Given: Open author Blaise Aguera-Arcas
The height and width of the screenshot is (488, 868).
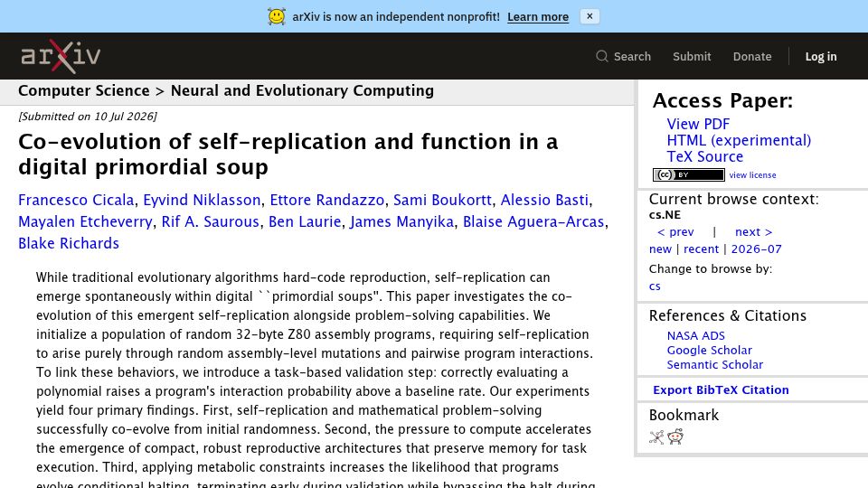Looking at the screenshot, I should pyautogui.click(x=533, y=221).
